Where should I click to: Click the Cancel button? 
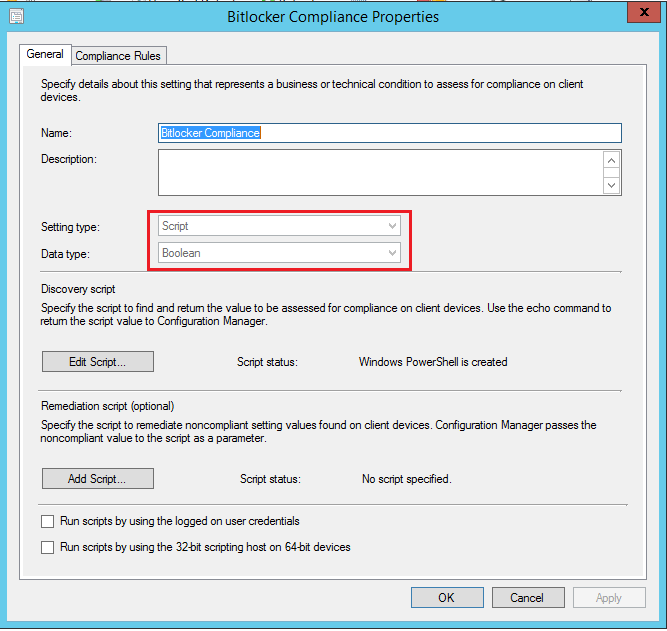pos(528,597)
